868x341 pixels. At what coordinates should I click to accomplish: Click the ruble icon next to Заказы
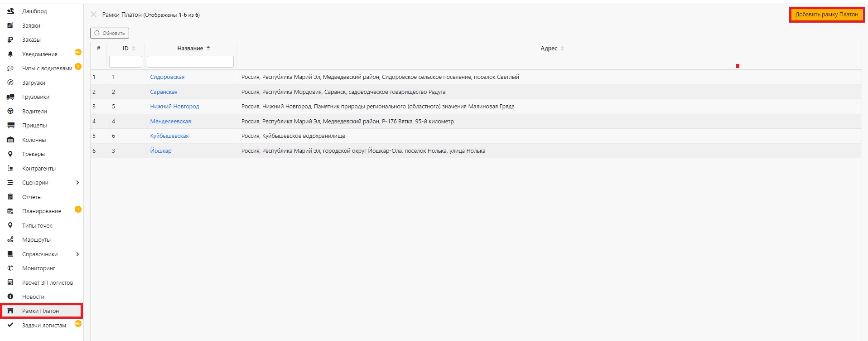[x=10, y=40]
